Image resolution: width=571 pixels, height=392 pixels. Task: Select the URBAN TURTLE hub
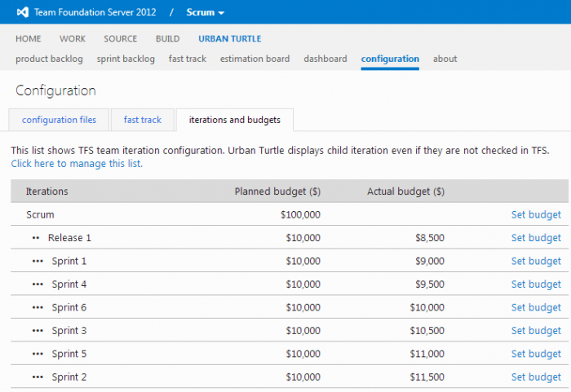coord(229,39)
